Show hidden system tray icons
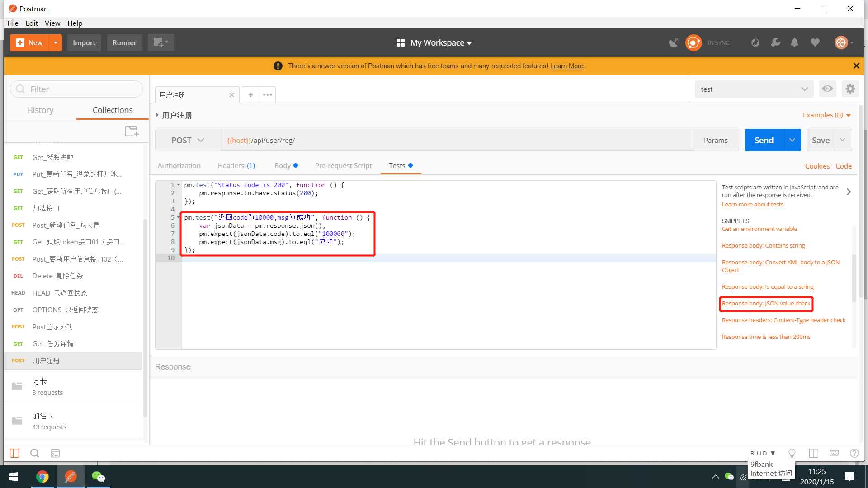This screenshot has width=868, height=488. [715, 477]
